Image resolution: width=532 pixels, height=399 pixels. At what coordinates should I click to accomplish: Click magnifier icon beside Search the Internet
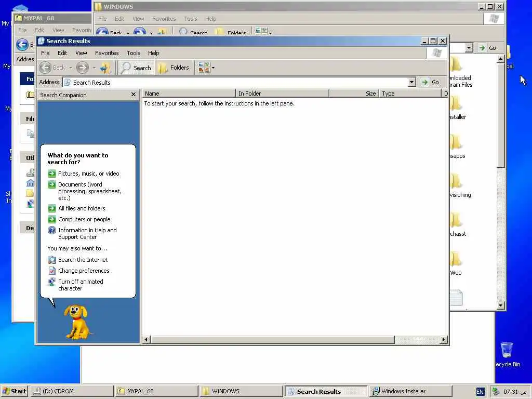coord(51,260)
